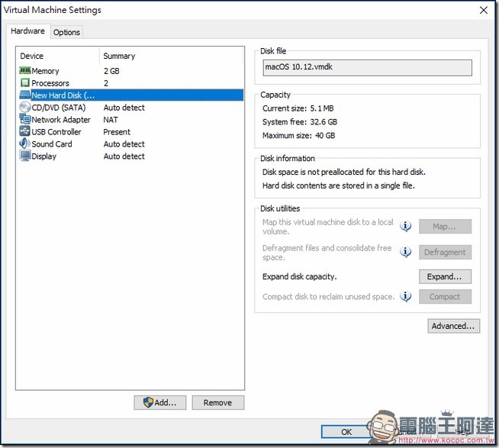Select the New Hard Disk row
This screenshot has width=499, height=448.
tap(130, 95)
